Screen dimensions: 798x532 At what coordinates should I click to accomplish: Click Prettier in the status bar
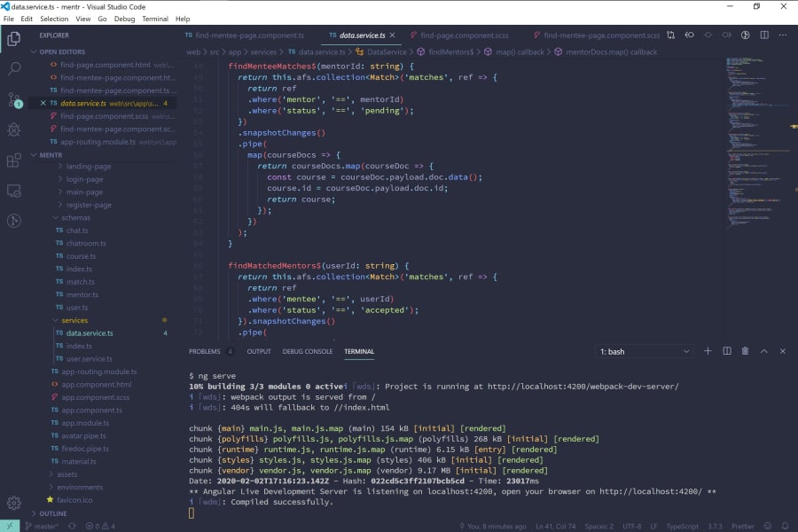pos(742,527)
